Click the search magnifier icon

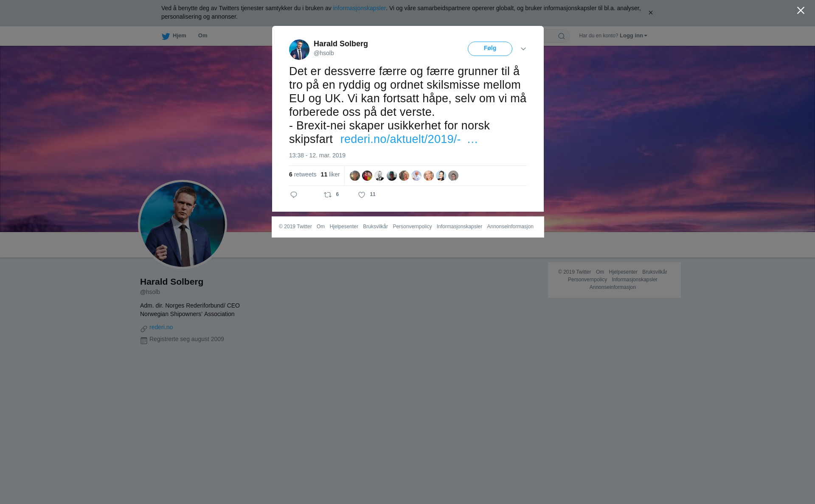(x=562, y=36)
